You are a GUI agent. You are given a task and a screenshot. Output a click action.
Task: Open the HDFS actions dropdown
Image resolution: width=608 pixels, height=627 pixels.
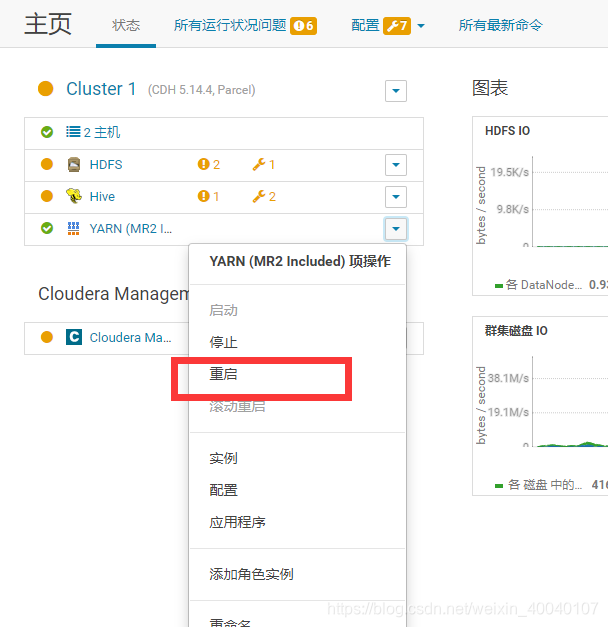tap(396, 165)
